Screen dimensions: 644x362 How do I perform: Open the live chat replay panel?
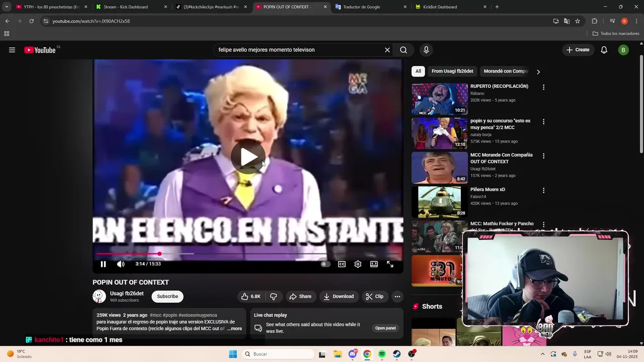pos(385,328)
